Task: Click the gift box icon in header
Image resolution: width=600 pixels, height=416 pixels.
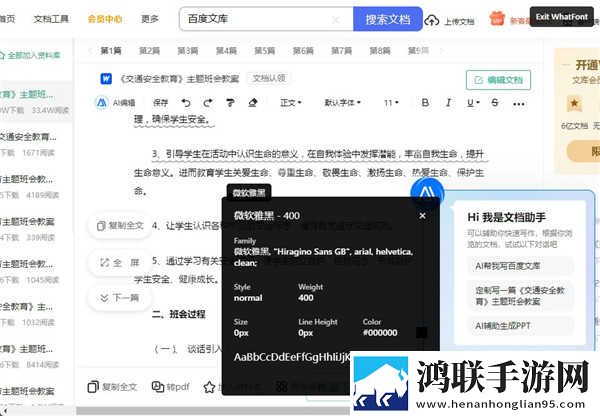Action: click(497, 18)
